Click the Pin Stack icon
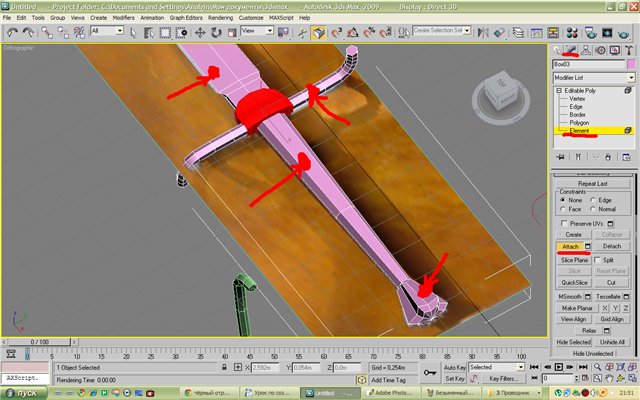This screenshot has width=640, height=400. (x=560, y=157)
